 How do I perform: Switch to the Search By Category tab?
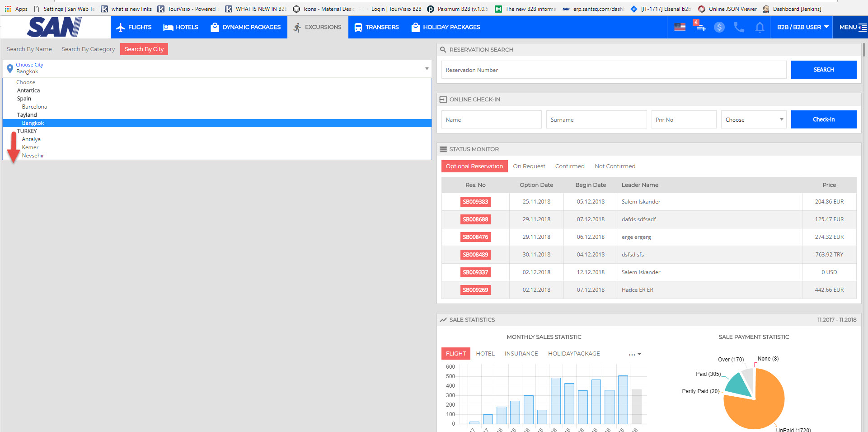[x=88, y=49]
